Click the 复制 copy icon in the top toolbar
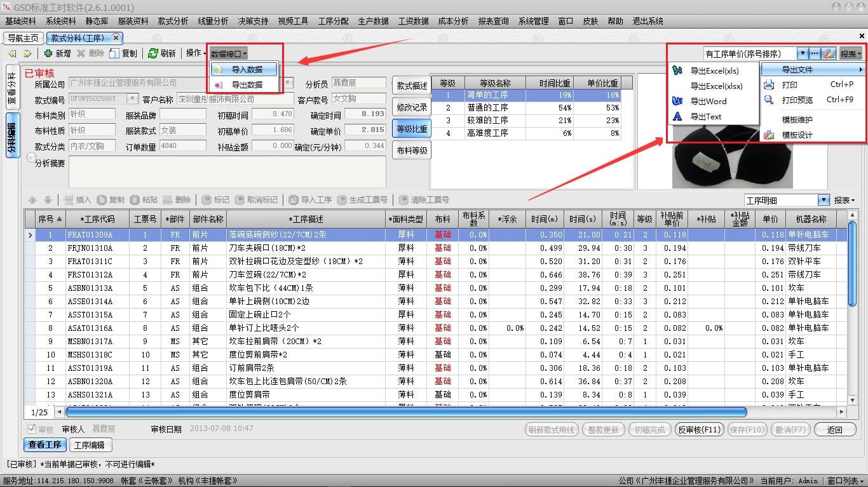This screenshot has width=868, height=487. (x=114, y=53)
